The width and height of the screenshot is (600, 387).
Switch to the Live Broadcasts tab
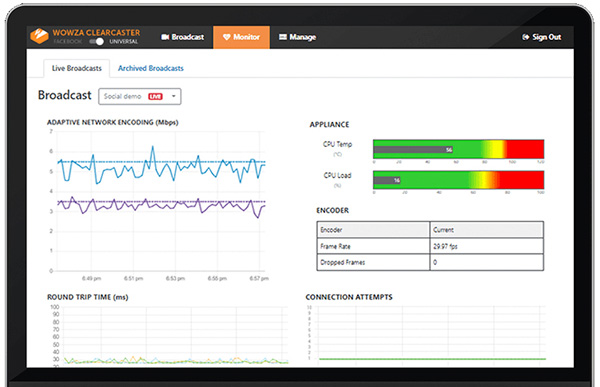77,68
